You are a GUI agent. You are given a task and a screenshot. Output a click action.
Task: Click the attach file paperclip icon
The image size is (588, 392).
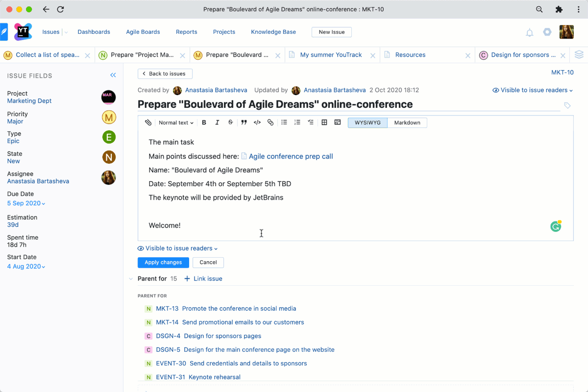(x=148, y=122)
